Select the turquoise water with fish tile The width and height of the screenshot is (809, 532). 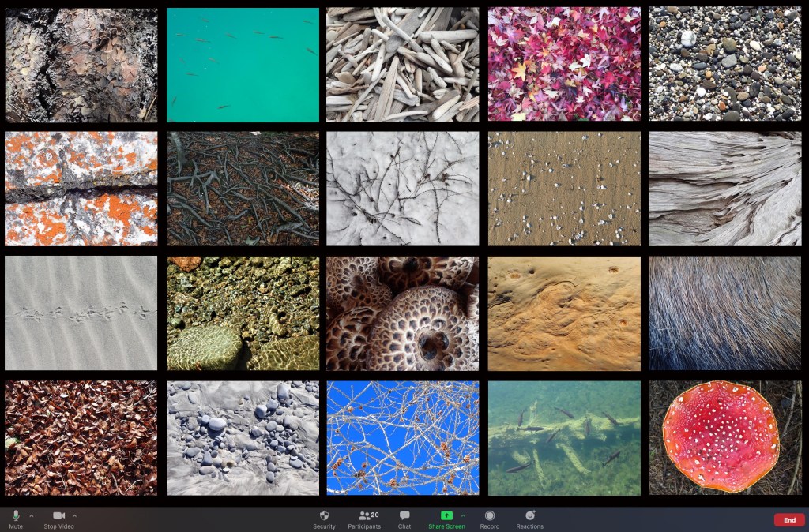(x=243, y=65)
